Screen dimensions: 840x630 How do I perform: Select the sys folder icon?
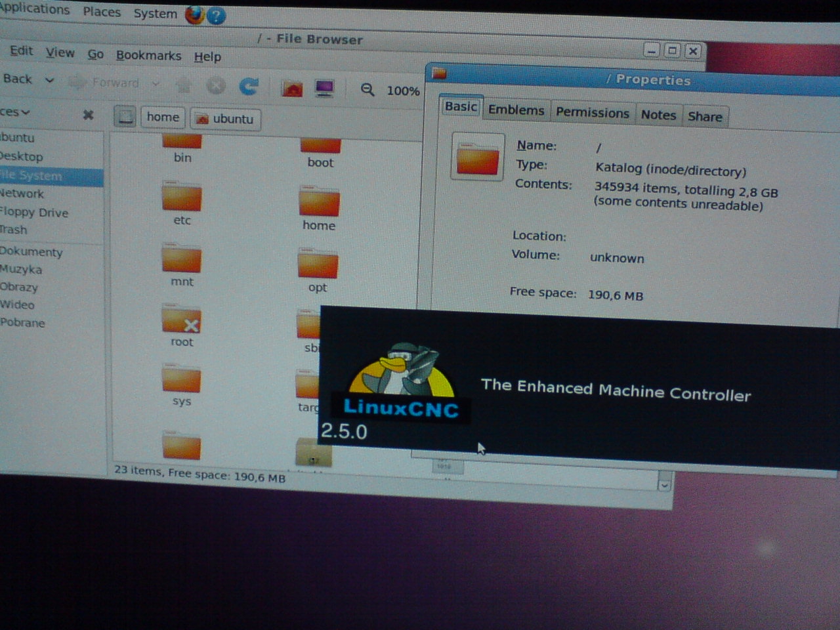(x=181, y=378)
